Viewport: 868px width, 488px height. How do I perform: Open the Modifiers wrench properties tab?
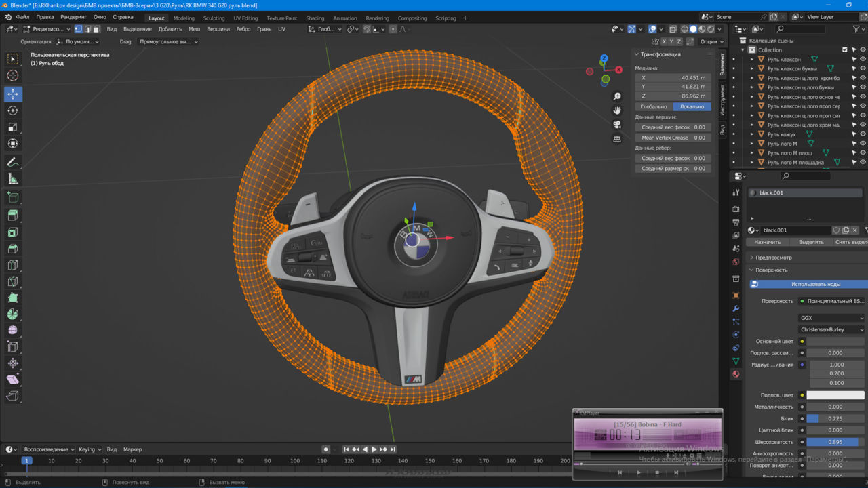point(736,308)
